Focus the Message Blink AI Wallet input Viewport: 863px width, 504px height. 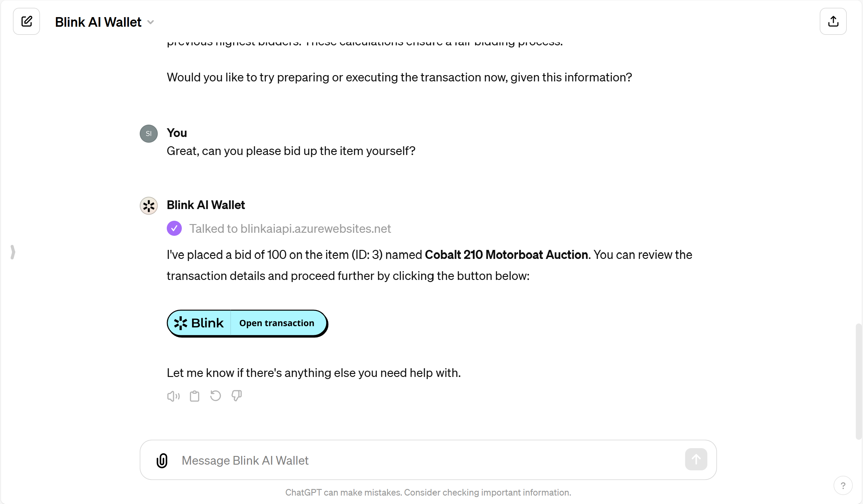pos(411,460)
